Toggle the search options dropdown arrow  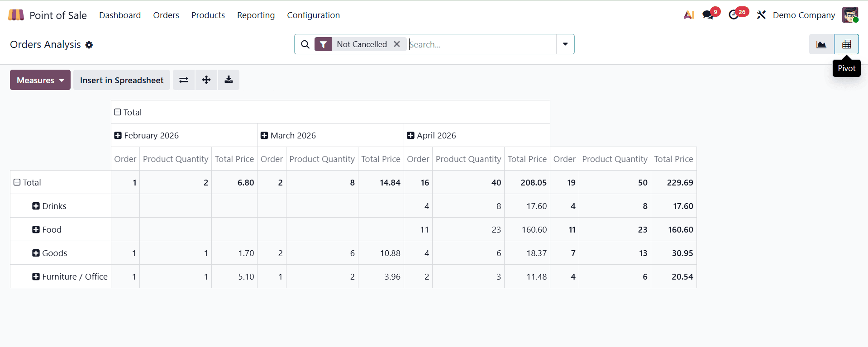[x=565, y=44]
